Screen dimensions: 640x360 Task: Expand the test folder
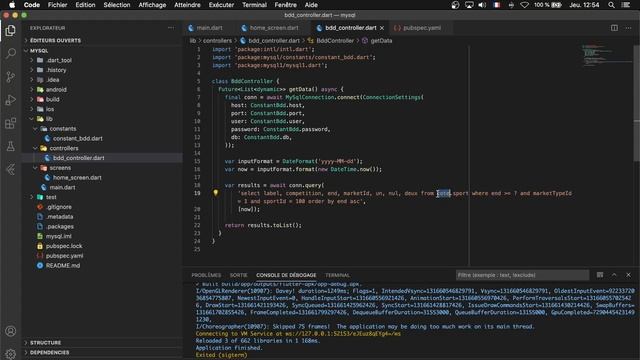click(51, 197)
